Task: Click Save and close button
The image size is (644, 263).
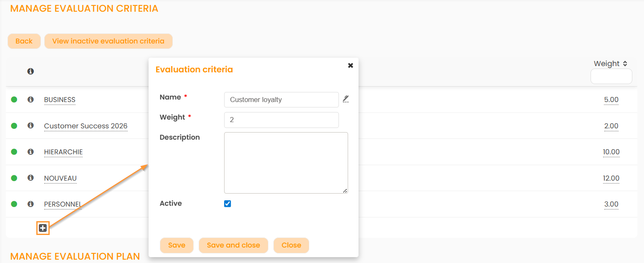Action: click(x=233, y=245)
